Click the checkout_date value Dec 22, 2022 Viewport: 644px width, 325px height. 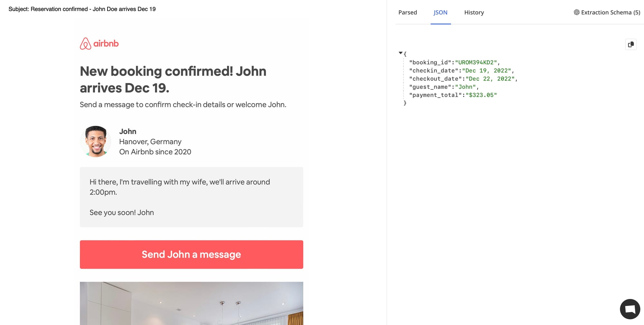(x=490, y=79)
